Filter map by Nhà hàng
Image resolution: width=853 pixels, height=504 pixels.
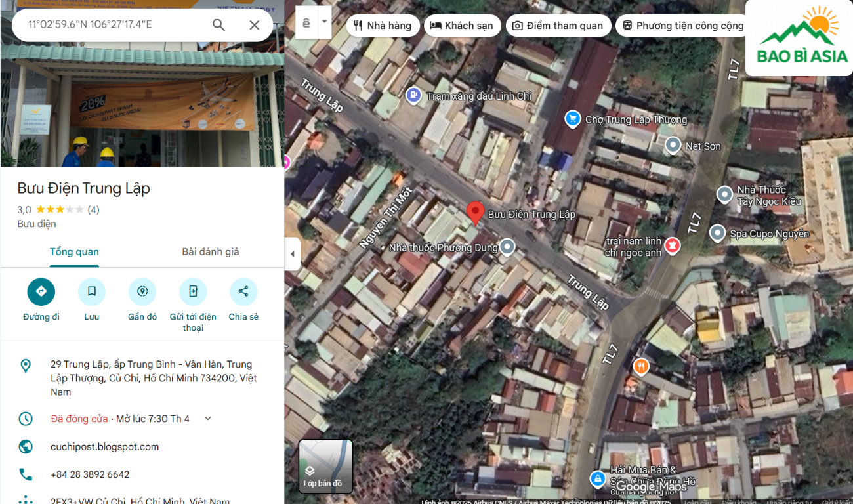point(383,26)
